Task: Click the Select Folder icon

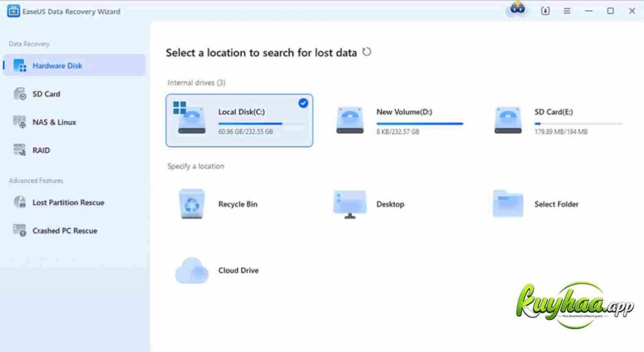Action: (508, 203)
